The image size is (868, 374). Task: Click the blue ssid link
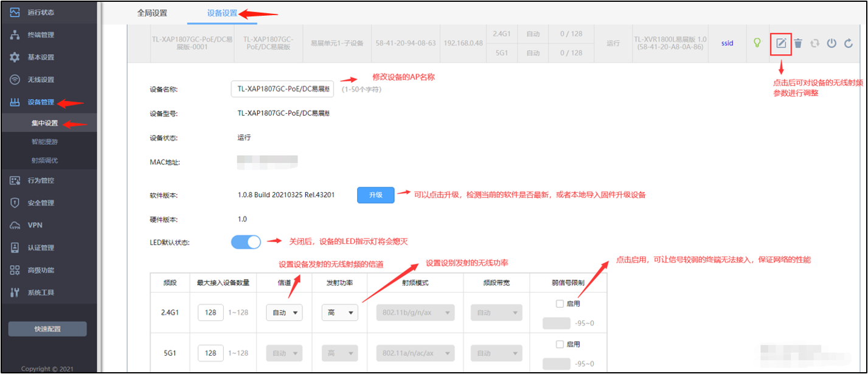tap(727, 43)
